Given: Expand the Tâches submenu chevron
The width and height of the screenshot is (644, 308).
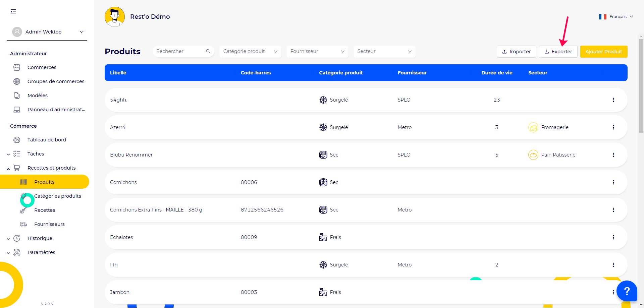Looking at the screenshot, I should point(8,154).
